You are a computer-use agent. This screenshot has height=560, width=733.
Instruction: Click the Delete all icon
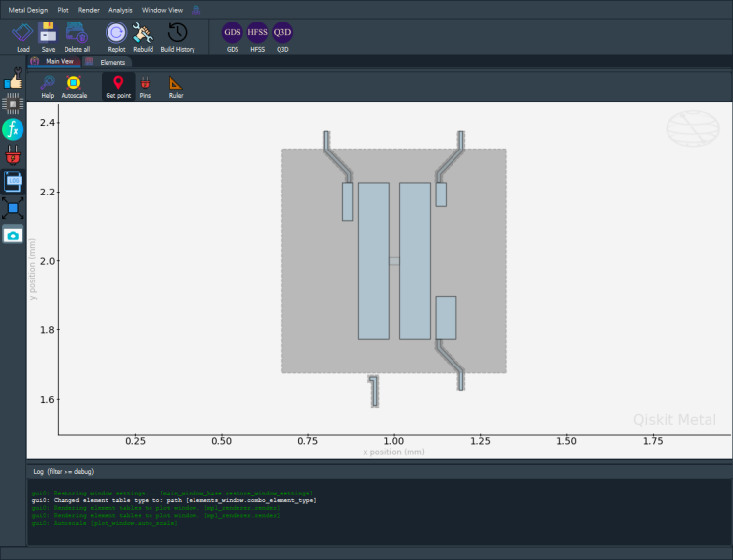click(x=76, y=37)
